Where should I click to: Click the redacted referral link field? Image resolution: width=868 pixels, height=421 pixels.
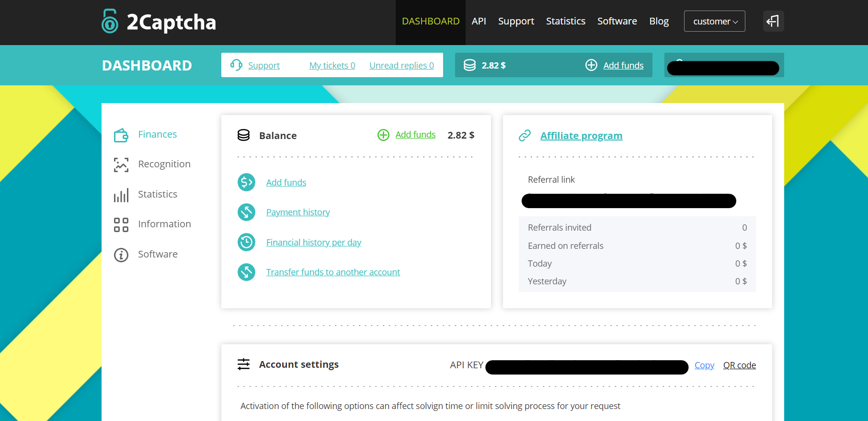628,201
